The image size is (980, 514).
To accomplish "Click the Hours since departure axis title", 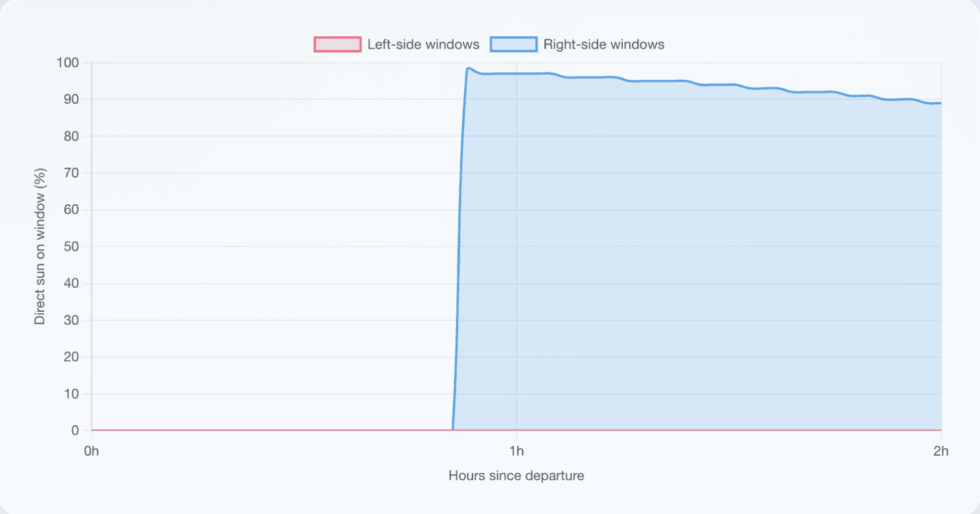I will point(517,476).
